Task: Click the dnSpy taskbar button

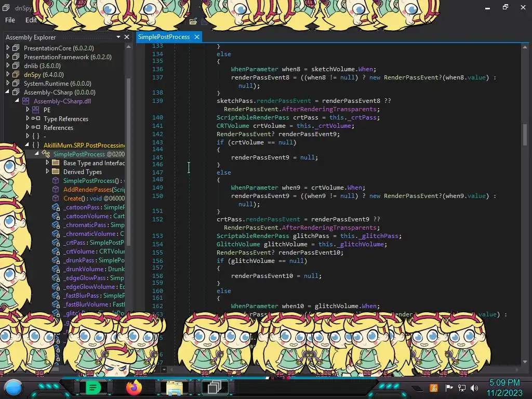Action: [215, 388]
